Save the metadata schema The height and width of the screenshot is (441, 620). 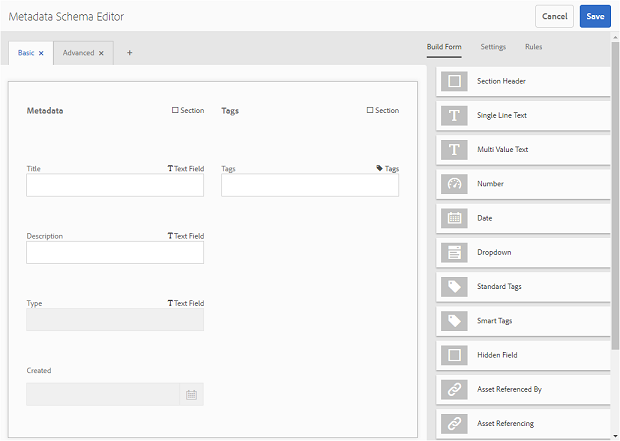tap(595, 16)
